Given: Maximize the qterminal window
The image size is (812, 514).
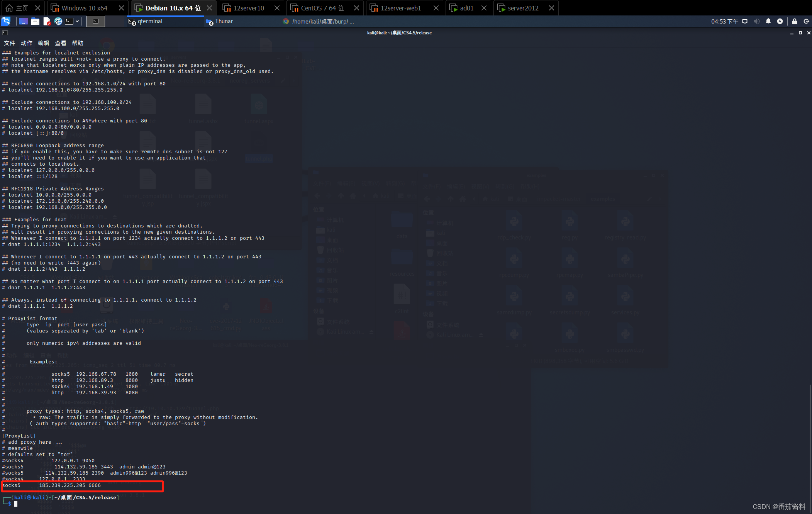Looking at the screenshot, I should tap(800, 33).
